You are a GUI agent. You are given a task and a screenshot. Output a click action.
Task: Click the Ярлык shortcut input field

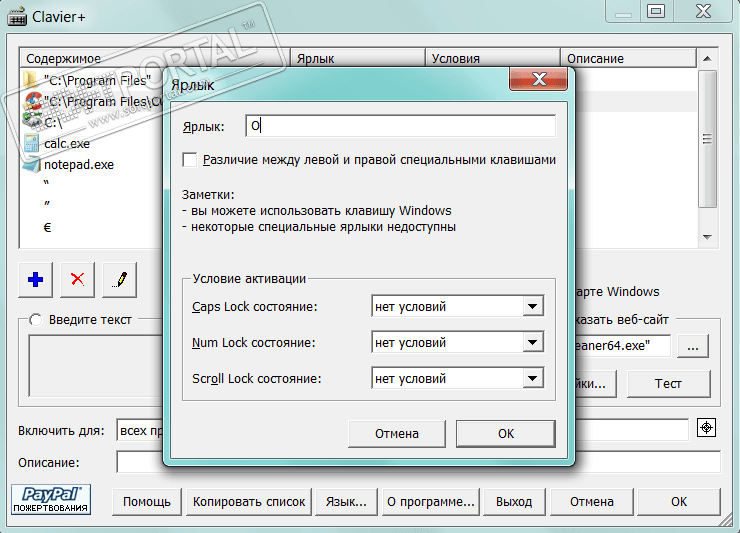(400, 126)
